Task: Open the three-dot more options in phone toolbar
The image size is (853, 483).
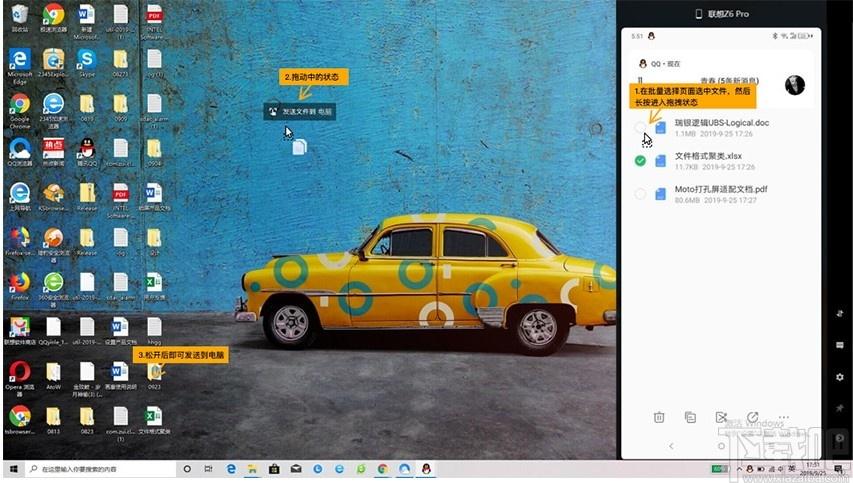Action: [783, 417]
